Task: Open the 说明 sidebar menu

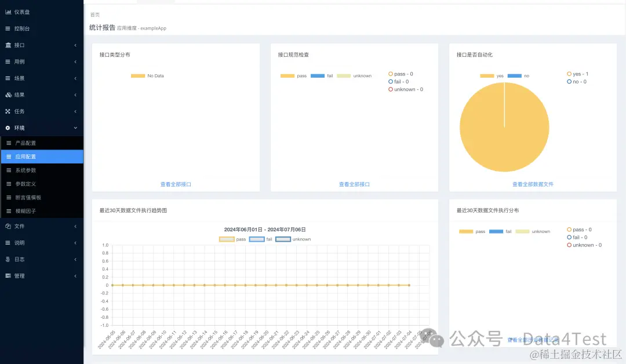Action: point(42,243)
